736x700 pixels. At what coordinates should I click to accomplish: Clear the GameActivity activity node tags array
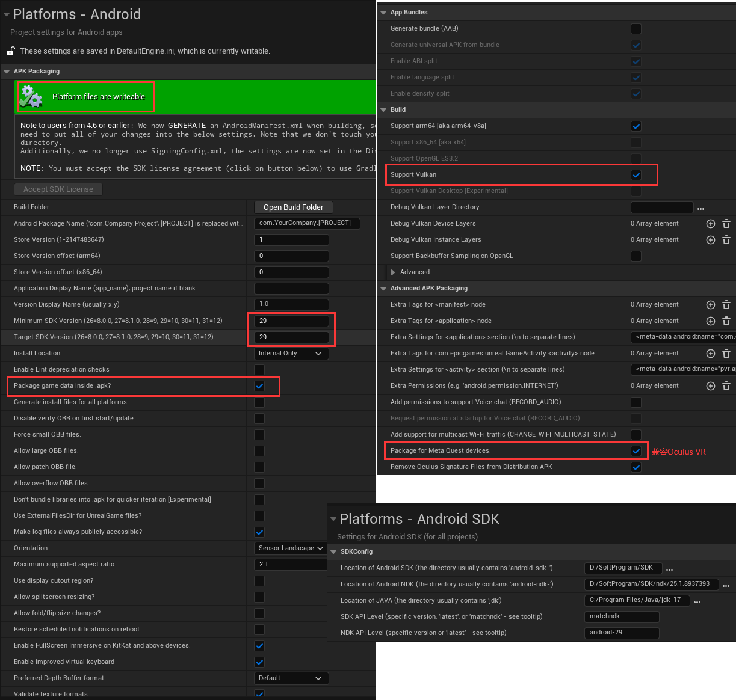click(726, 354)
